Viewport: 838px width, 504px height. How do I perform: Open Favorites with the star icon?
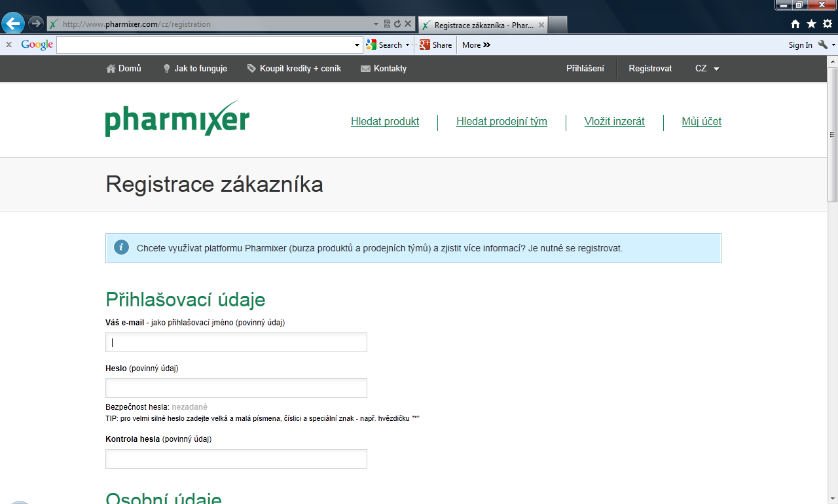(811, 24)
